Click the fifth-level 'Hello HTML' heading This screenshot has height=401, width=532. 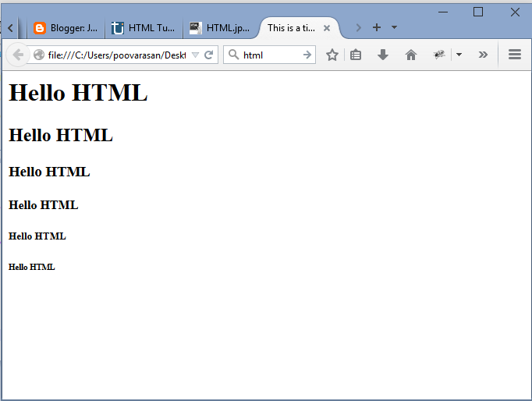tap(37, 236)
